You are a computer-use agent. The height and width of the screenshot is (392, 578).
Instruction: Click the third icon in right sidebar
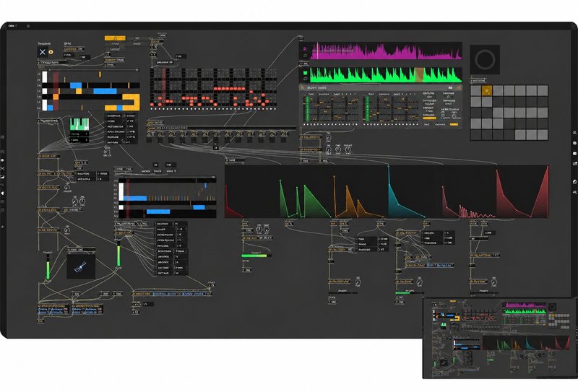[574, 153]
